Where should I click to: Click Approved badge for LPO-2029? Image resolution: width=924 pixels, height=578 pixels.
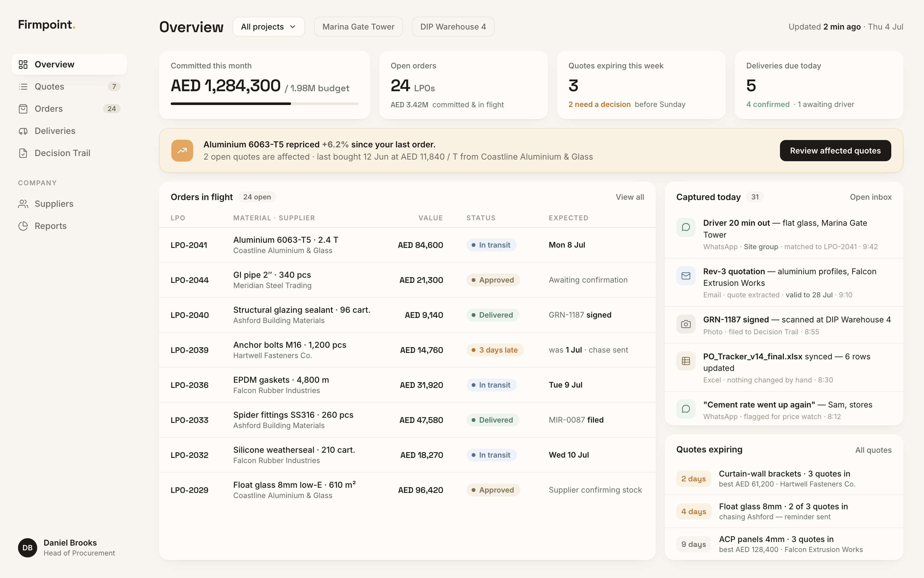pos(493,490)
